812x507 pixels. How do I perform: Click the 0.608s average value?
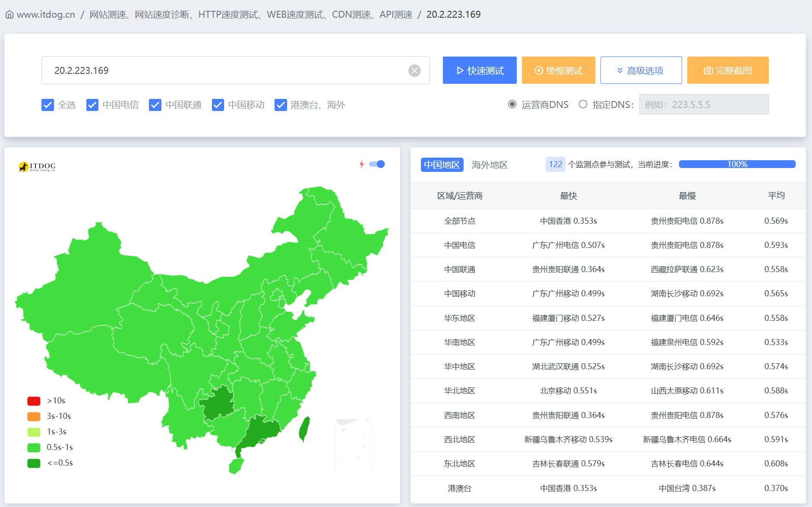click(776, 464)
